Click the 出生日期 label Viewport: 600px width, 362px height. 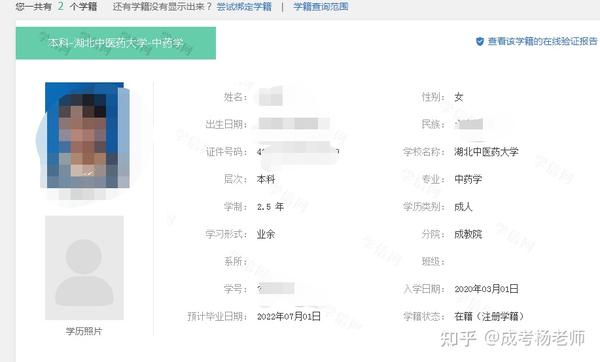[x=227, y=124]
